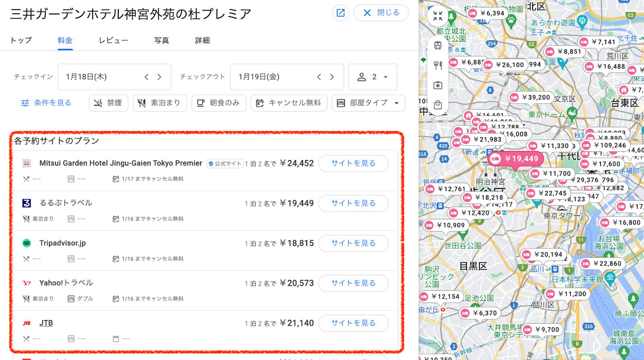Click the 条件を見る filter link
This screenshot has width=644, height=360.
click(x=46, y=103)
